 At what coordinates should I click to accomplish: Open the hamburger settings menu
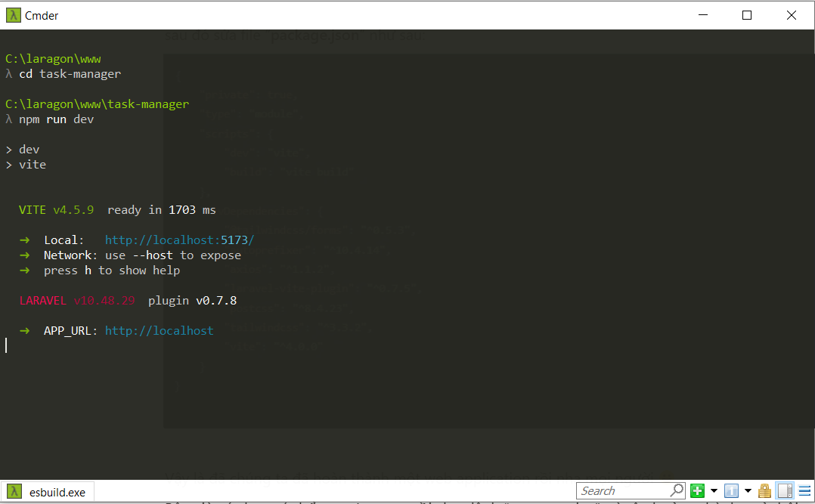pos(804,490)
